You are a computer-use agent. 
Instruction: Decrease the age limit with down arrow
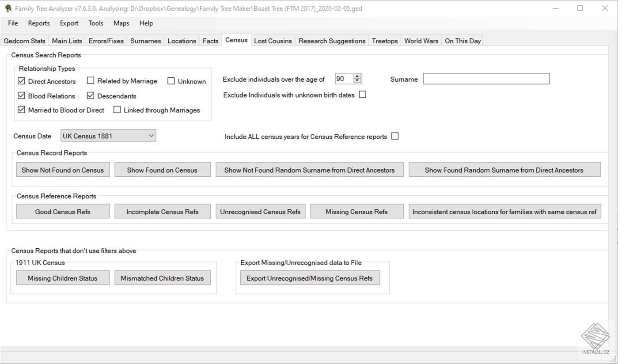coord(357,81)
